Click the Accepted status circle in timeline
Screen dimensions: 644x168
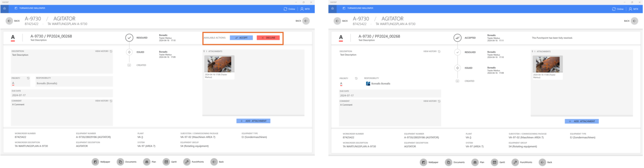(x=457, y=38)
